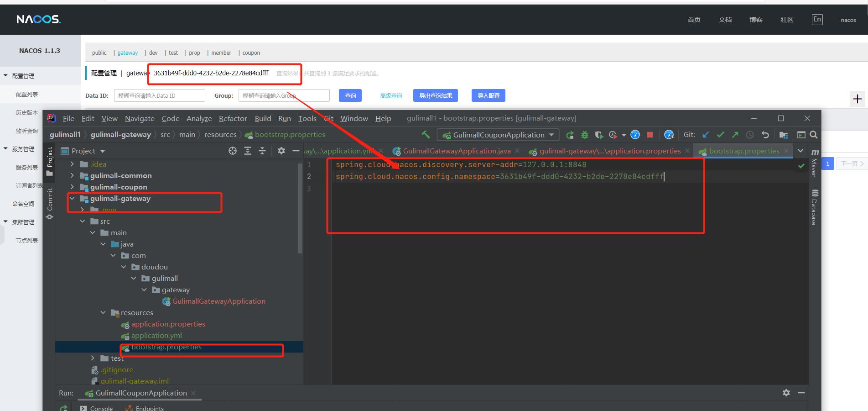This screenshot has height=411, width=868.
Task: Click Collapse All icon in Project panel
Action: pos(262,151)
